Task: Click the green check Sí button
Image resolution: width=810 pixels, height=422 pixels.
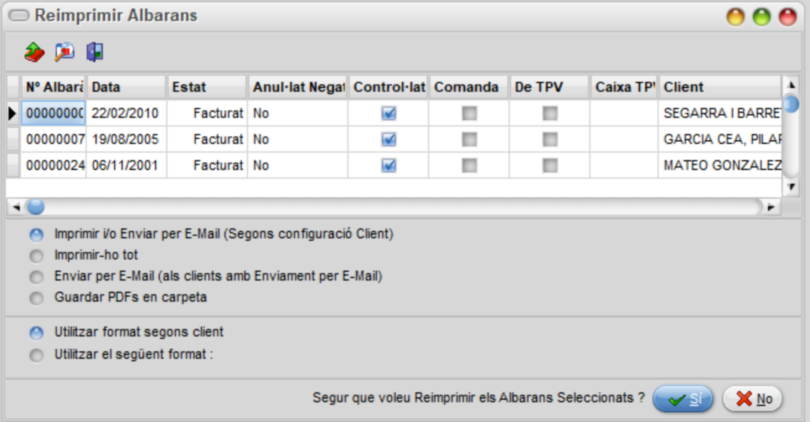Action: click(683, 399)
